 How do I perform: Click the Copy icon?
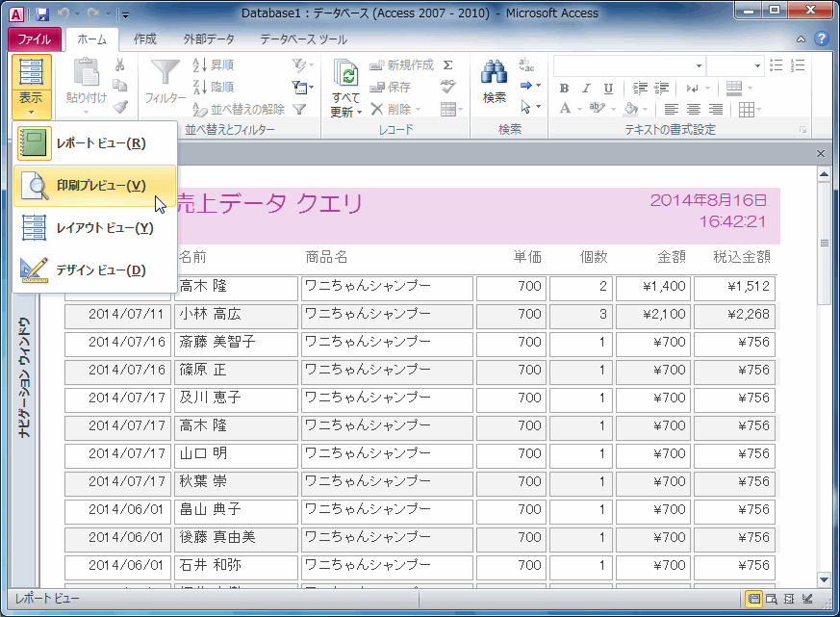(120, 86)
